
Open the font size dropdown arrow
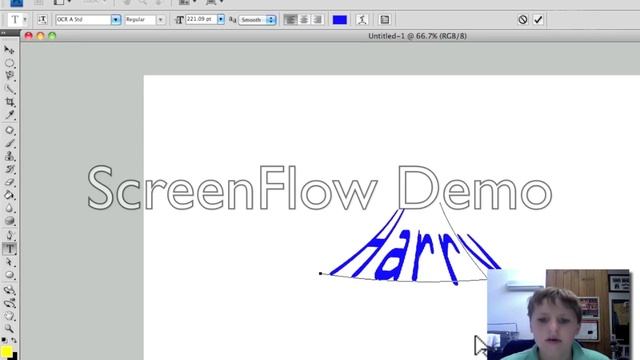click(221, 19)
